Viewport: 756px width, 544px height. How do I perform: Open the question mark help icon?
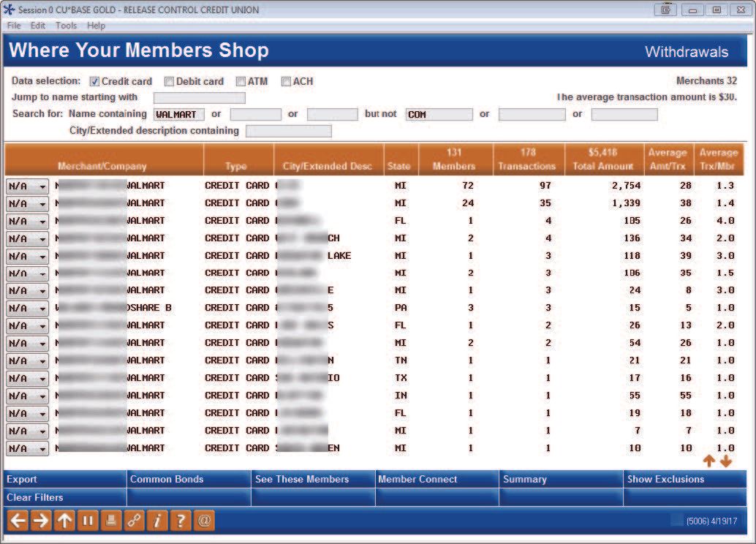click(181, 521)
